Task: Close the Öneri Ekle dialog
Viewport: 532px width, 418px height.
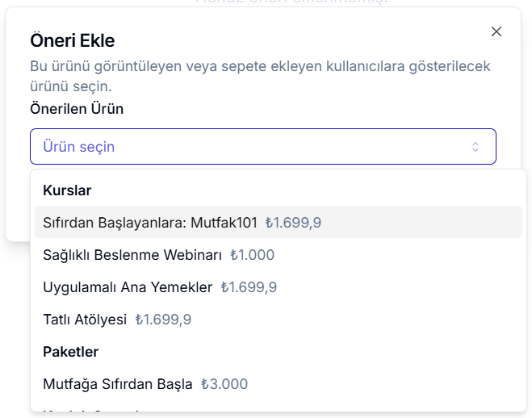Action: [x=496, y=31]
